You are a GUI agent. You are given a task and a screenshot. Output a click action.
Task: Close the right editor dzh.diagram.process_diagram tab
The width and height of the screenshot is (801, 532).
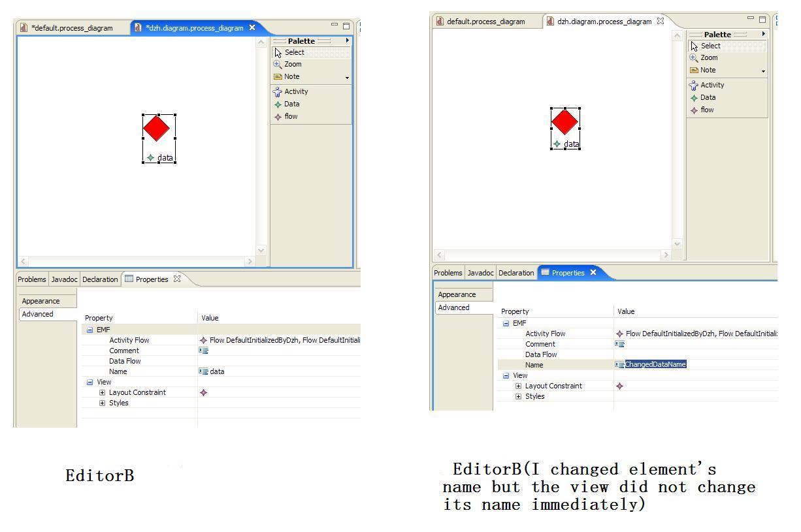660,21
